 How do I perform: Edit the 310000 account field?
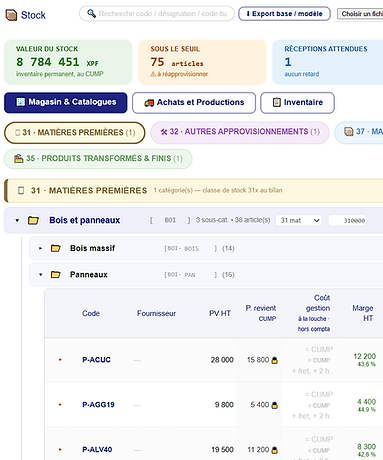348,220
